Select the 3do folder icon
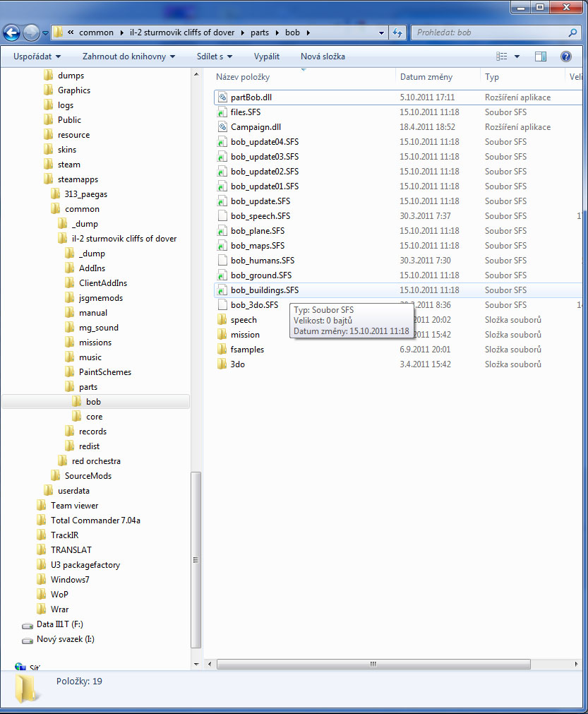 (x=222, y=364)
